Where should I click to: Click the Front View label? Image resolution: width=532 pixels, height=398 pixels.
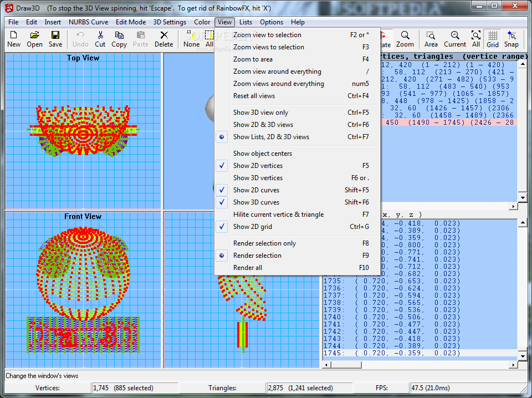coord(83,217)
